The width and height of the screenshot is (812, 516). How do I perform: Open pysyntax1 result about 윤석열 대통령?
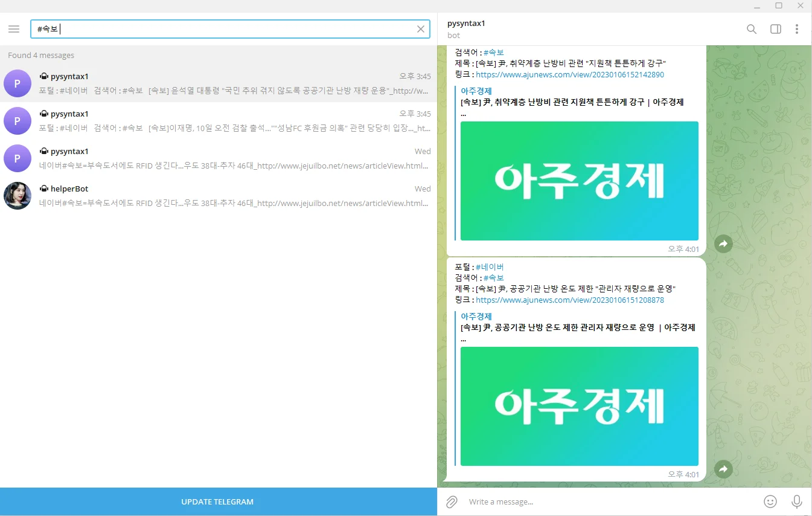(x=217, y=83)
